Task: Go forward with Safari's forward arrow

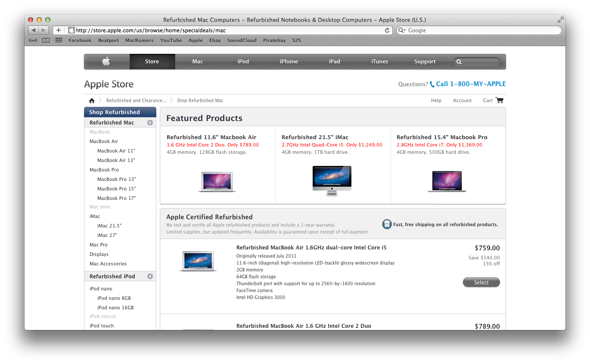Action: coord(44,30)
